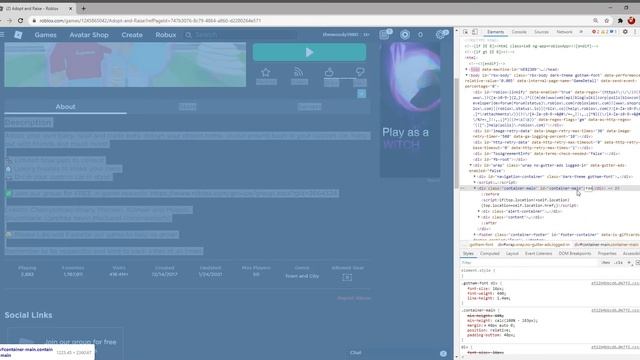Toggle :hov element state button

(x=606, y=263)
